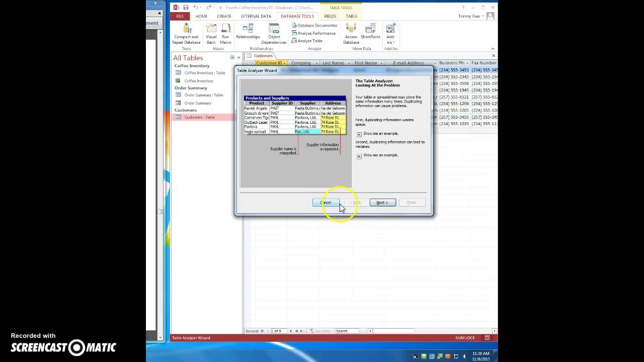Open Customer ID column filter dropdown
The height and width of the screenshot is (362, 644).
click(x=284, y=63)
